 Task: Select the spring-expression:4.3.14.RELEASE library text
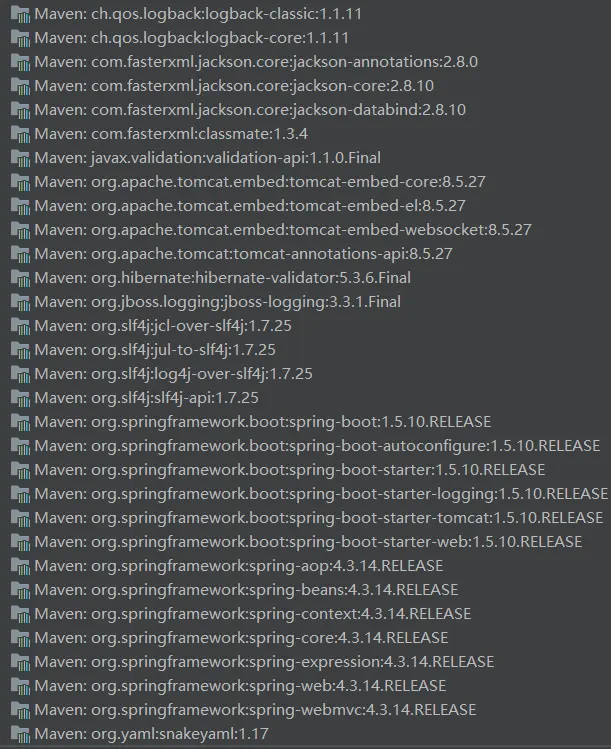(x=264, y=662)
